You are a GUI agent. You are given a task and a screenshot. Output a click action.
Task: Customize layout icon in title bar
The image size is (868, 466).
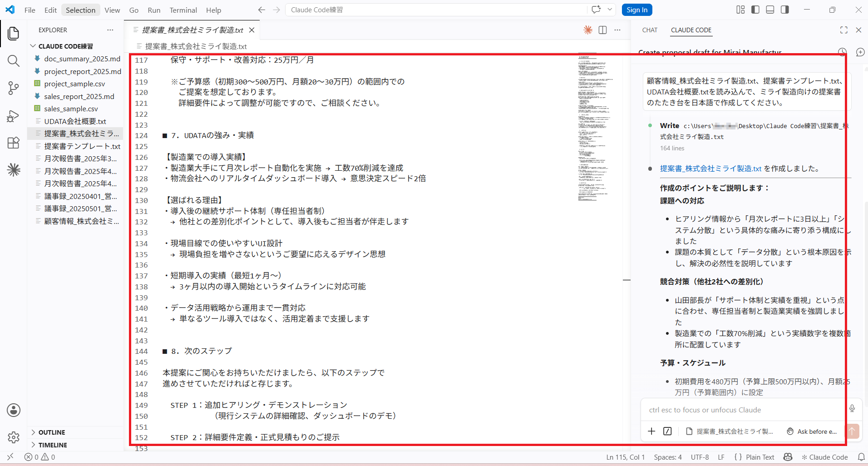point(740,10)
